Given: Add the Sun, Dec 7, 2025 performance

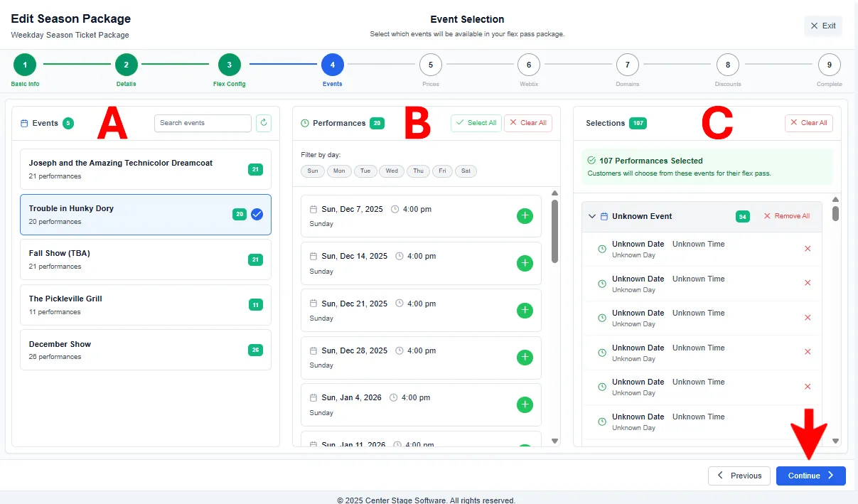Looking at the screenshot, I should [525, 216].
